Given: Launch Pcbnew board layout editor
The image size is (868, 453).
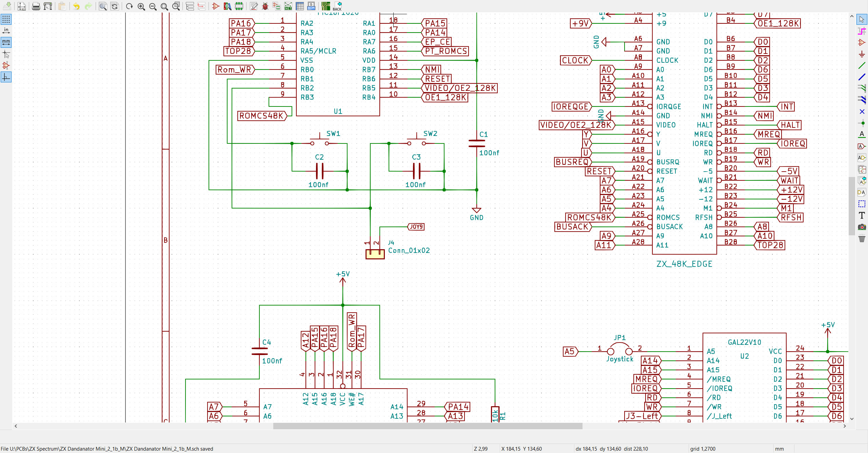Looking at the screenshot, I should point(326,6).
